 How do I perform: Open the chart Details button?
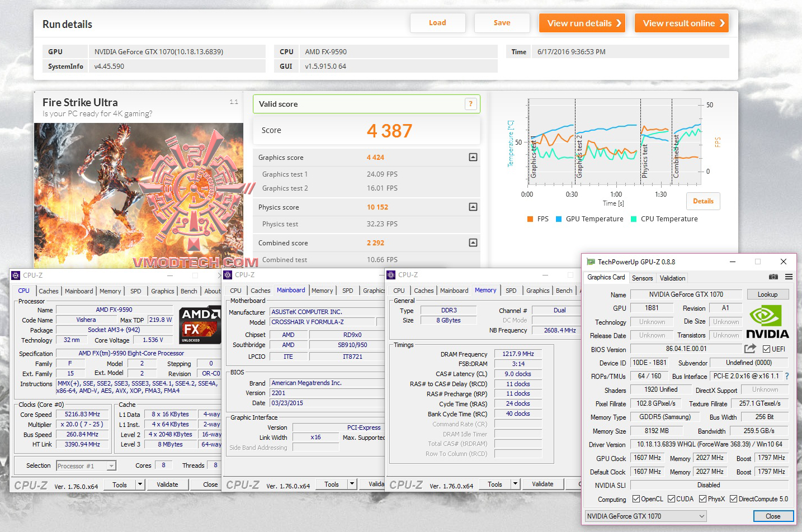[703, 201]
